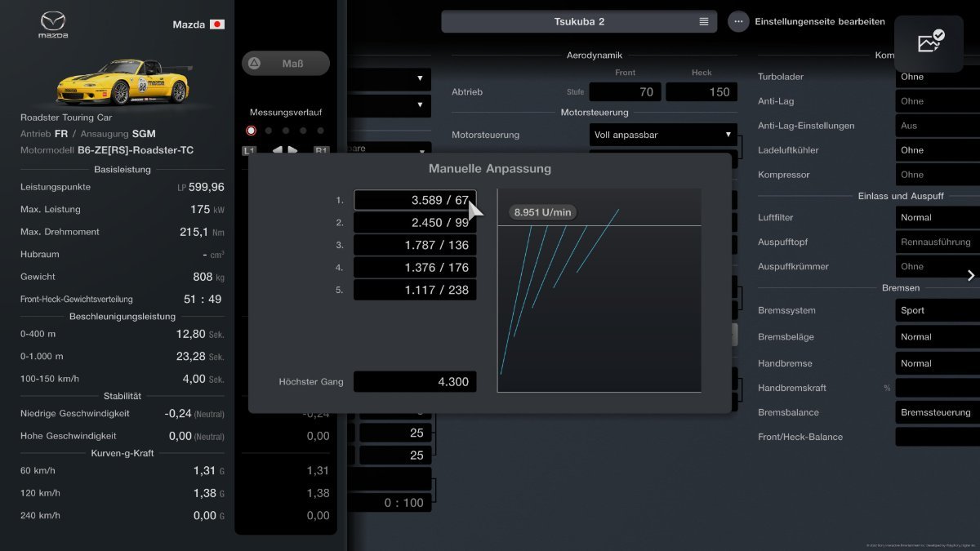
Task: Select the fifth Messungsverlauf dot
Action: coord(320,130)
